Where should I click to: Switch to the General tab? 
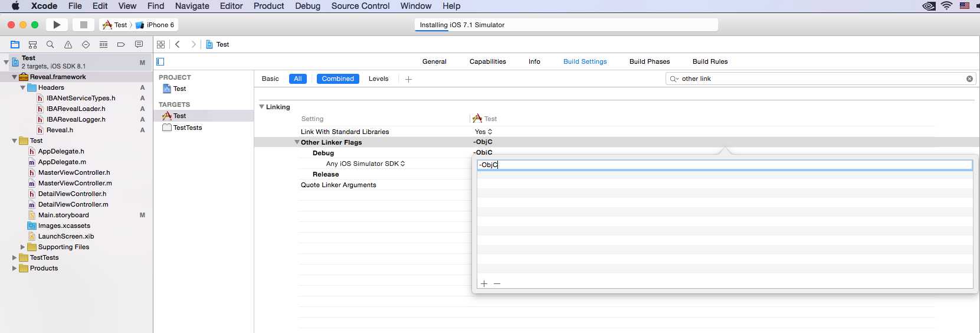click(x=434, y=61)
